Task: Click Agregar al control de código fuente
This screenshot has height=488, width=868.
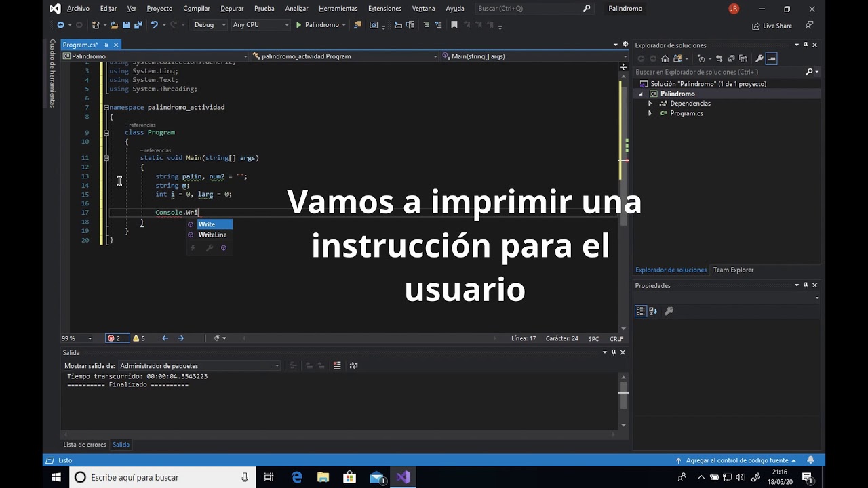Action: pos(736,460)
